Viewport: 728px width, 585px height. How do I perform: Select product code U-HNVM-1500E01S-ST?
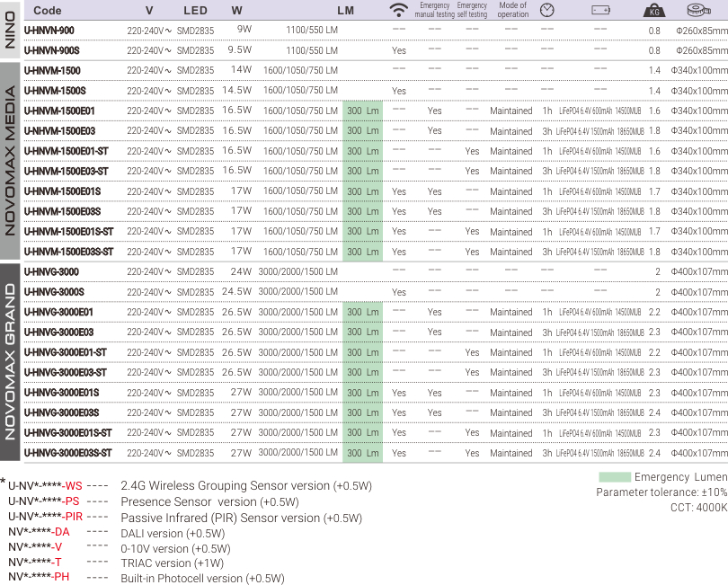tap(68, 232)
